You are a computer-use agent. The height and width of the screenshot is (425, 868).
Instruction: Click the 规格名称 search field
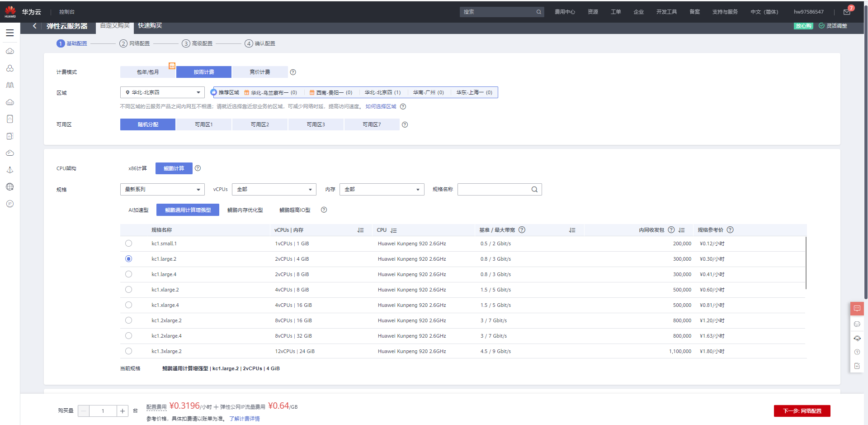[500, 189]
